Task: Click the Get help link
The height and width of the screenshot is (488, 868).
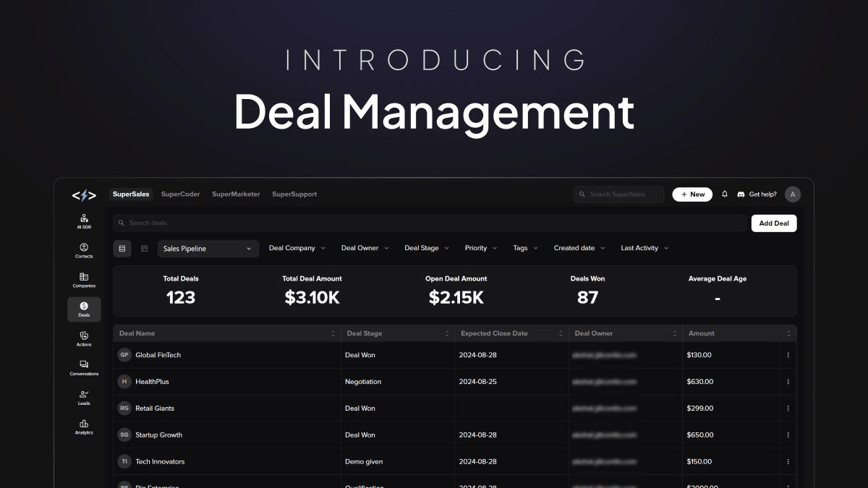Action: (761, 194)
